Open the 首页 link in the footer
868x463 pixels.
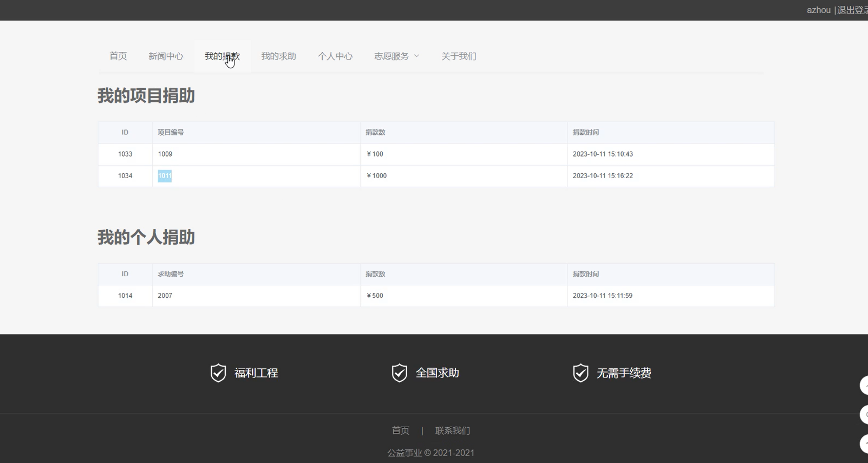click(401, 431)
